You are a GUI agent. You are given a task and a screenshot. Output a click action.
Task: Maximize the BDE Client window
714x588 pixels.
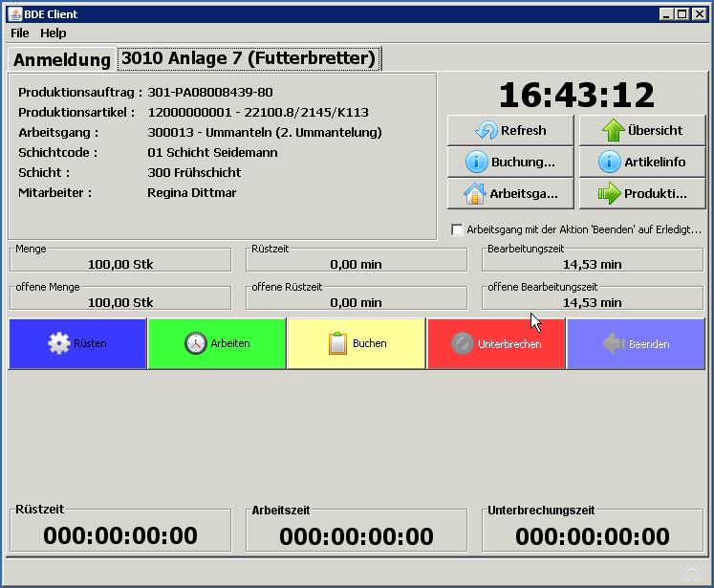(682, 14)
